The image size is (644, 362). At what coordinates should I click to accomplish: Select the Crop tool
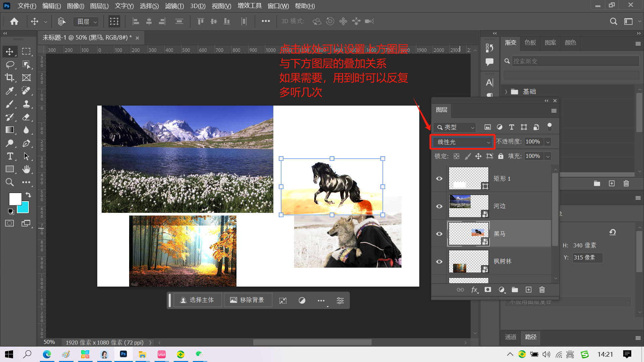click(10, 77)
